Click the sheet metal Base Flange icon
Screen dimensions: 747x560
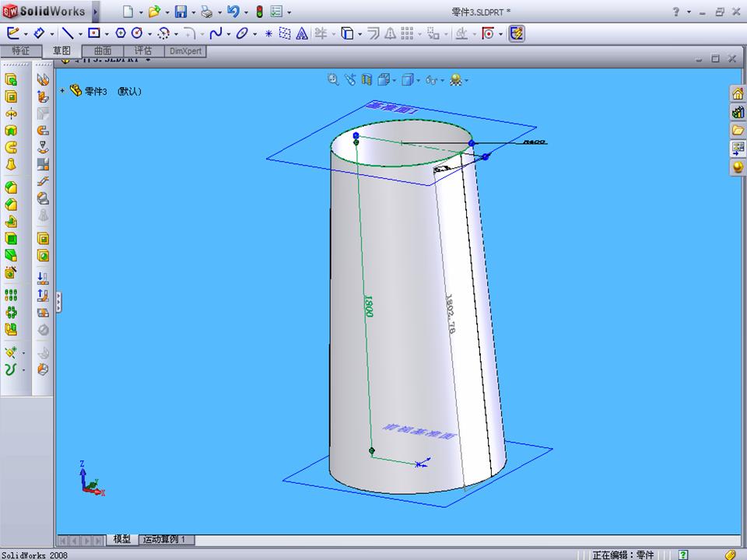pyautogui.click(x=43, y=79)
